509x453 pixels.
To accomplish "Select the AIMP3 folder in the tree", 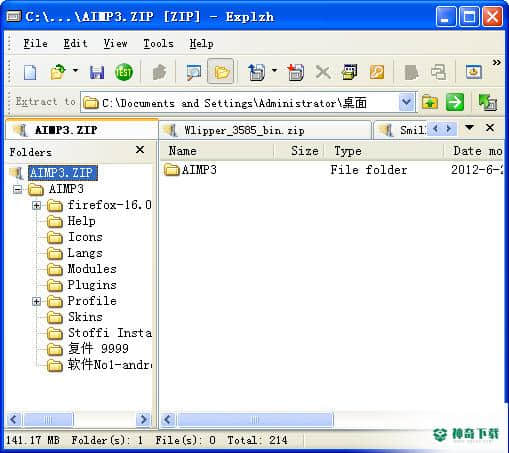I will 66,189.
